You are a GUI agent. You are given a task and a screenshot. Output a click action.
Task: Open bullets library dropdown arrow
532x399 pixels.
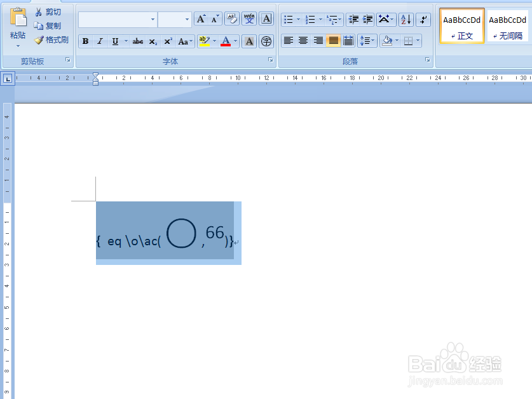click(x=299, y=19)
